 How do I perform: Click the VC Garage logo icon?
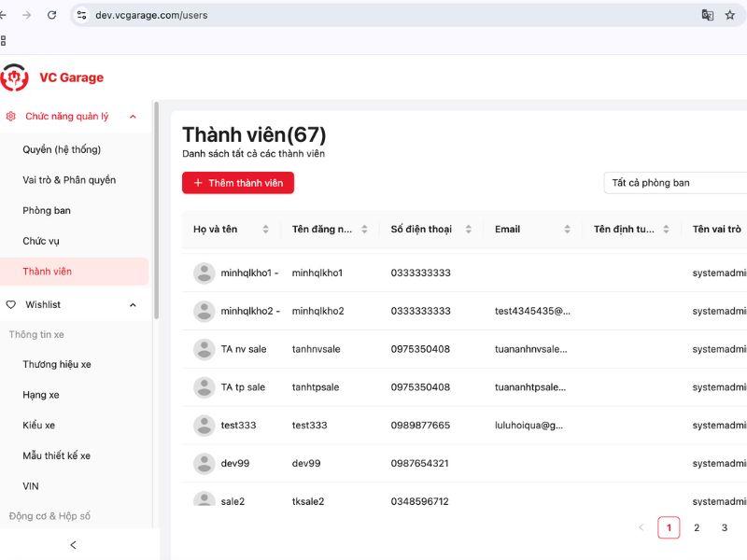click(x=15, y=77)
